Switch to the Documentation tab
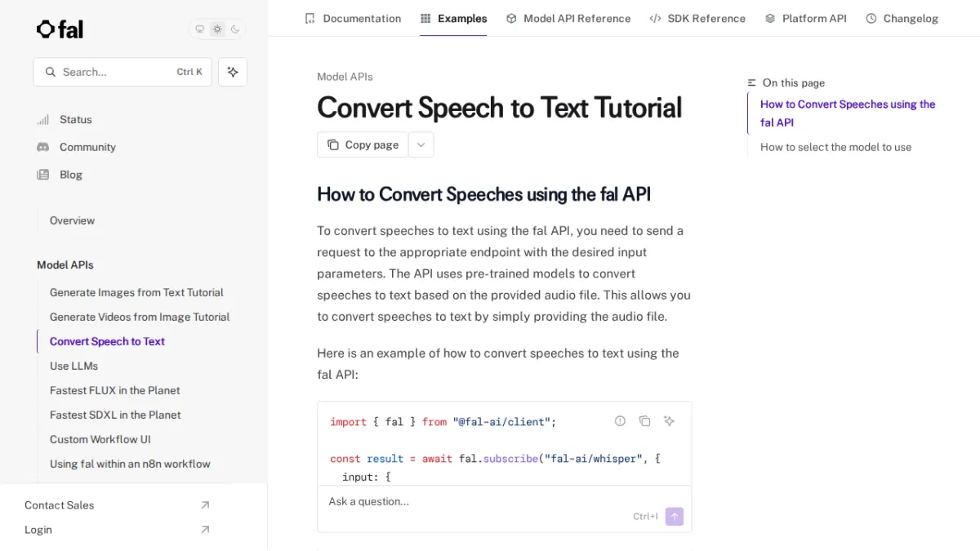 353,18
